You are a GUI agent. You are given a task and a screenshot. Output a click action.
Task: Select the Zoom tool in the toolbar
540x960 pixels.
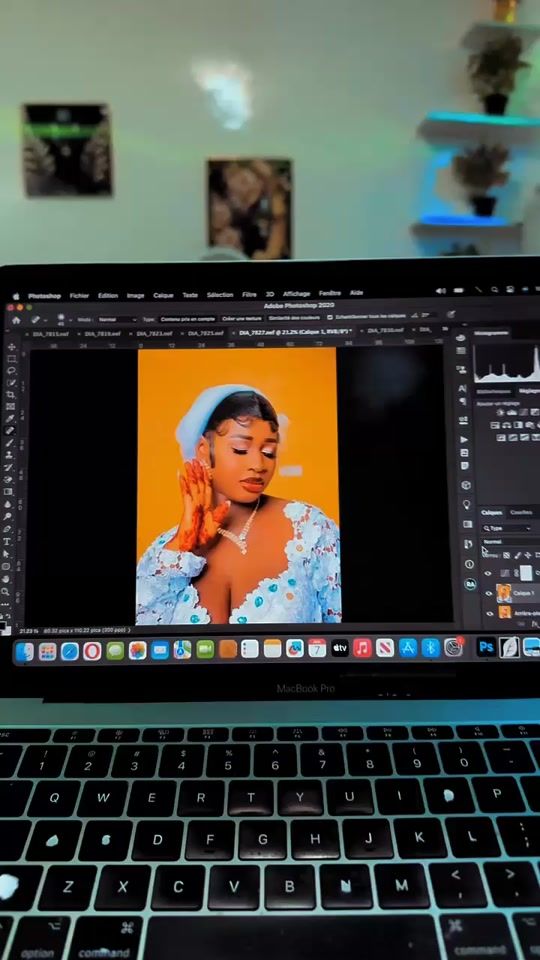[6, 591]
